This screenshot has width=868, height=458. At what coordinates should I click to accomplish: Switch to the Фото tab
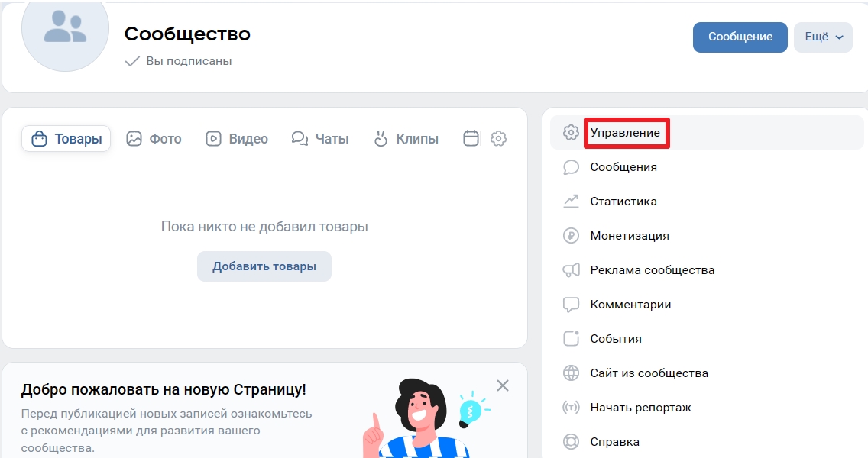154,138
